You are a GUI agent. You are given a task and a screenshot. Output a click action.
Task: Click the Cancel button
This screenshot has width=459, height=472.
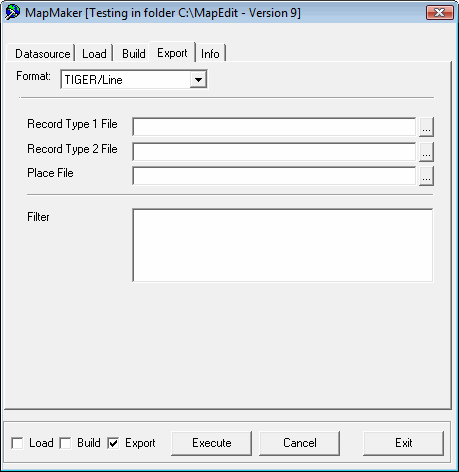[299, 443]
